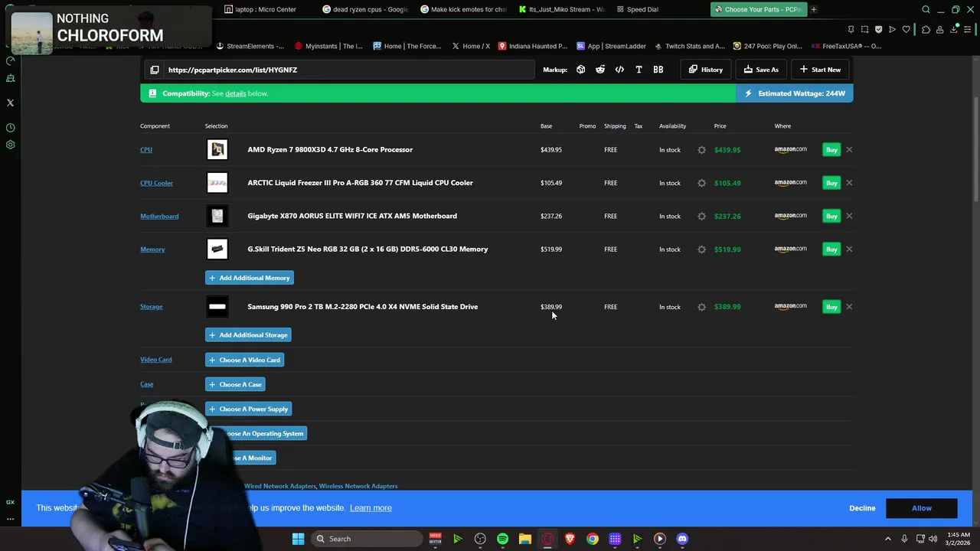Open the Storage component link
This screenshot has width=980, height=551.
click(152, 307)
